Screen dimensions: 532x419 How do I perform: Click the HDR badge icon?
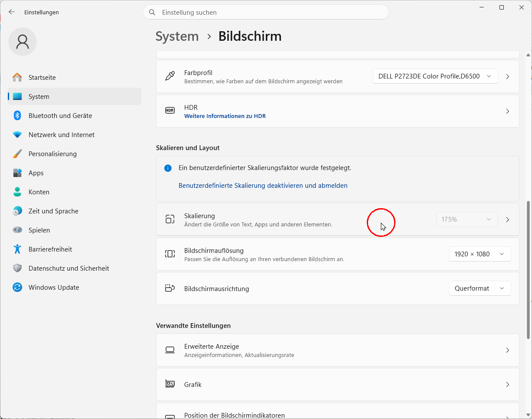pos(170,111)
